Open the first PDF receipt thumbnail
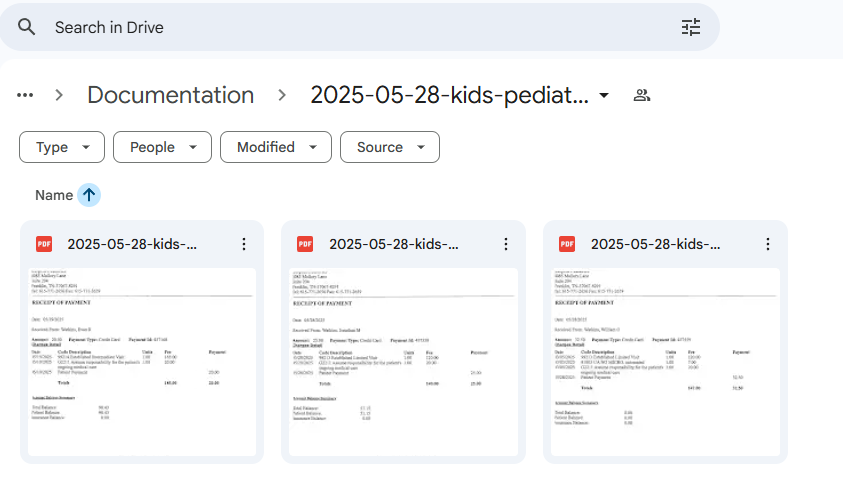The width and height of the screenshot is (843, 496). (x=141, y=362)
